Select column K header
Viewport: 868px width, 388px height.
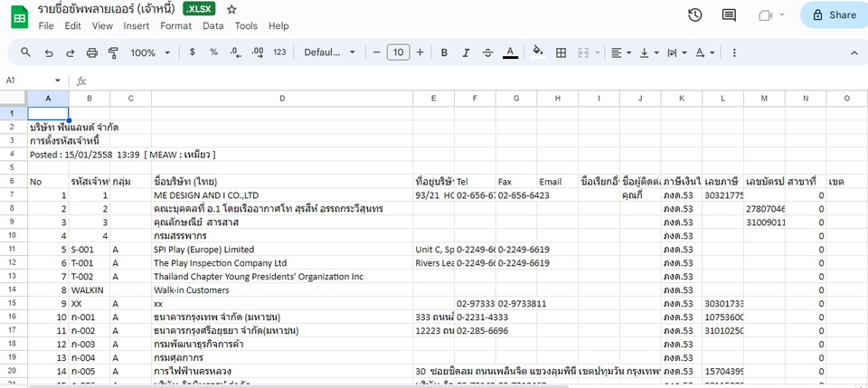pos(682,98)
